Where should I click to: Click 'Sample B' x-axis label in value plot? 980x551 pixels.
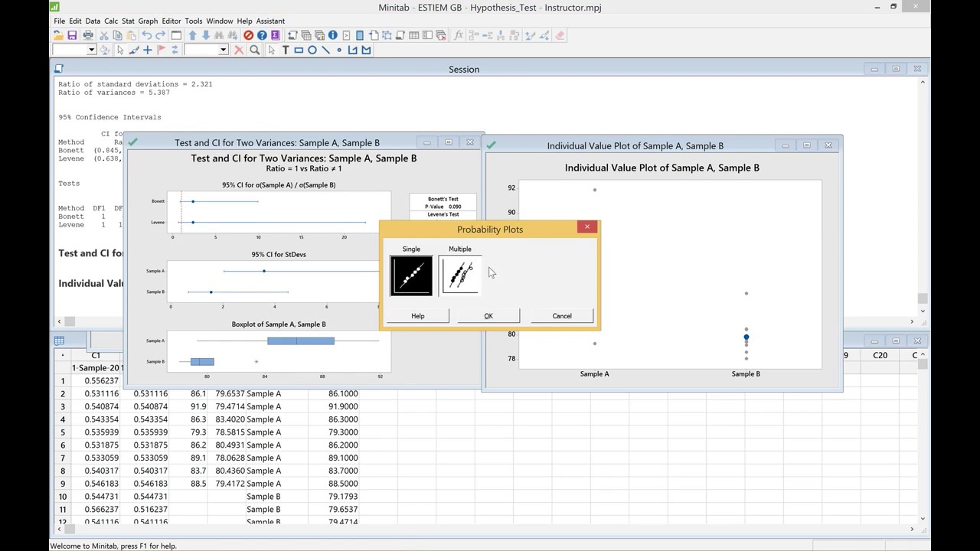pos(746,374)
